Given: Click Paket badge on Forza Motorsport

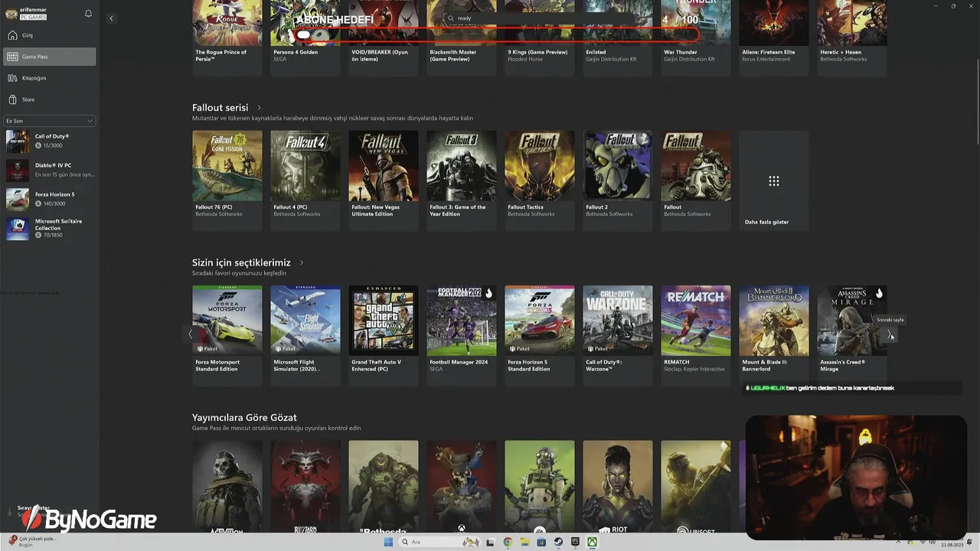Looking at the screenshot, I should 207,348.
